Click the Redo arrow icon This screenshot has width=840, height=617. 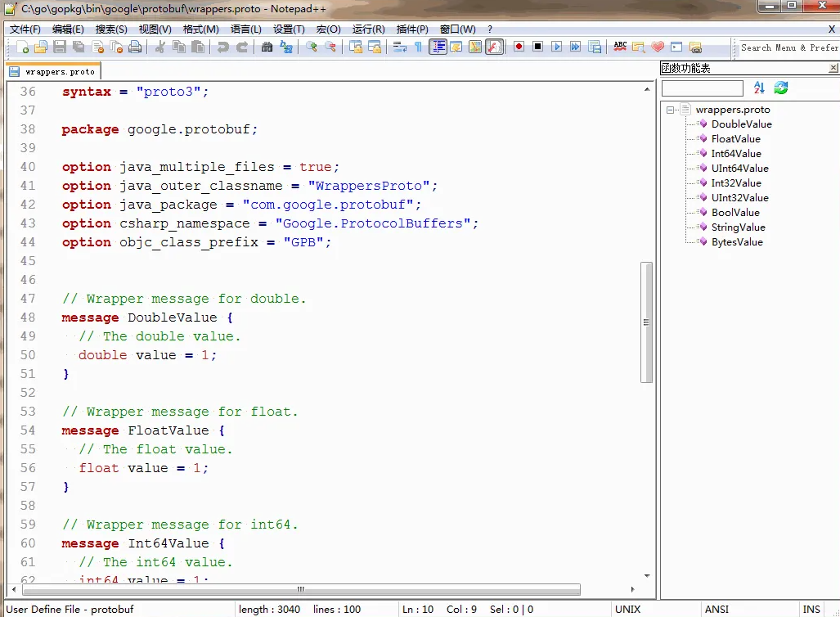tap(241, 47)
